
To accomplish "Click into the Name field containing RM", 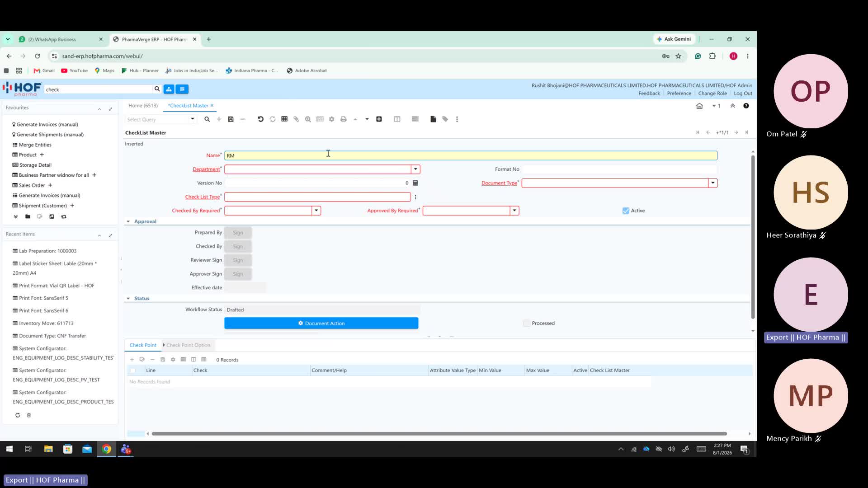I will (x=471, y=156).
